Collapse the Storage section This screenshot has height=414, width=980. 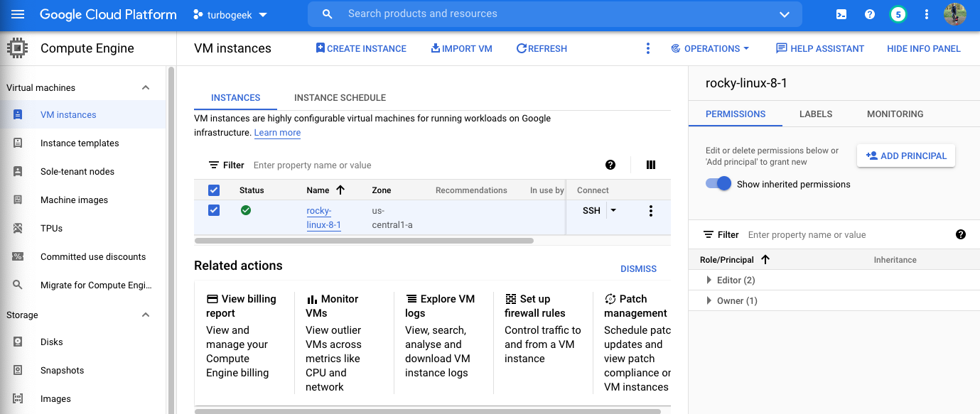pyautogui.click(x=146, y=315)
